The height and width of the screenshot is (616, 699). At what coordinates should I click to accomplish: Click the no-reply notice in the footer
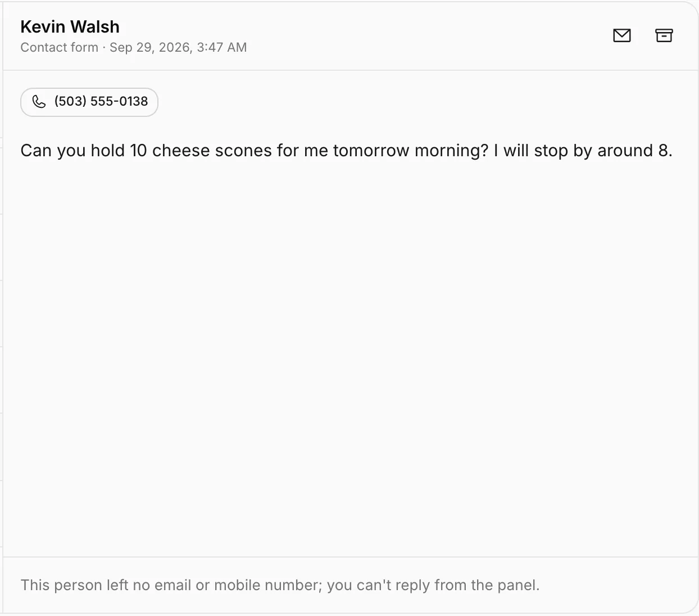point(280,585)
